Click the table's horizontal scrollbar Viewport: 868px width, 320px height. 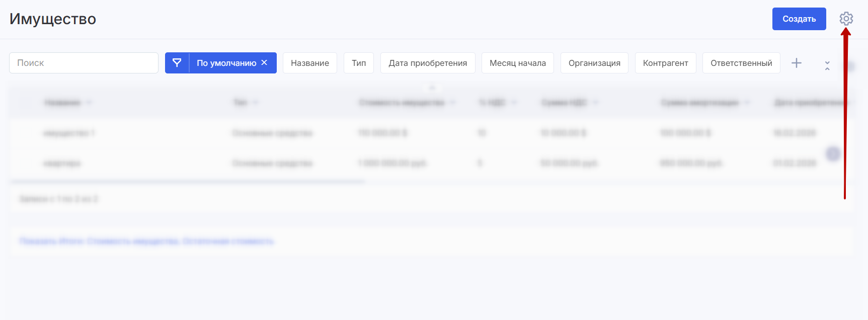[187, 182]
